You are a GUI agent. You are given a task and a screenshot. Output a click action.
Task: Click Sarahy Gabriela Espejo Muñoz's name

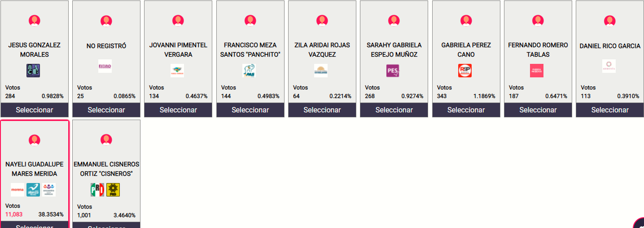(394, 50)
